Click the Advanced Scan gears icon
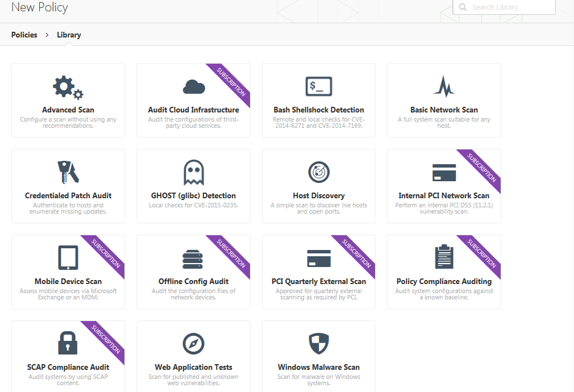Viewport: 574px width, 392px height. coord(68,87)
